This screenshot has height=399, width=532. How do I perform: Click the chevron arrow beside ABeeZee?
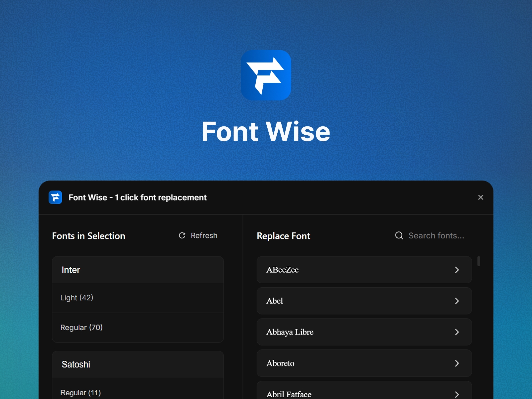[x=457, y=270]
